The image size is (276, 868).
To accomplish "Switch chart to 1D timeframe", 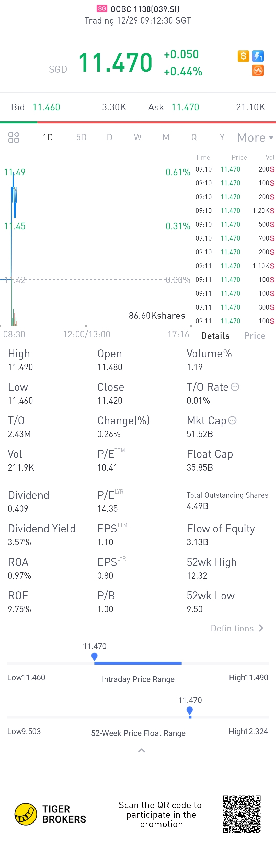I will pos(48,137).
